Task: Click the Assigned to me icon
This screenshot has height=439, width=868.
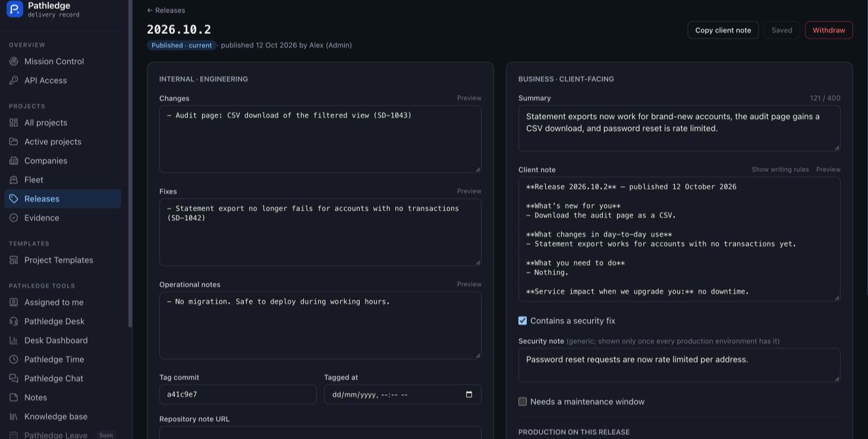Action: pos(14,302)
